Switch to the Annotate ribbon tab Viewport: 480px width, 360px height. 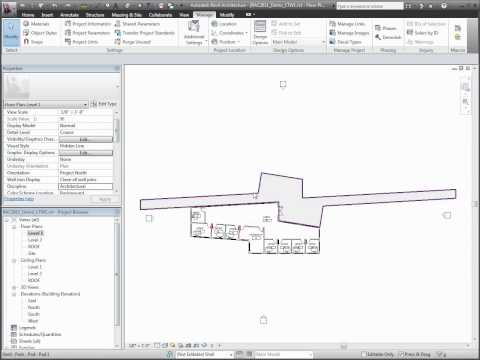(x=69, y=15)
